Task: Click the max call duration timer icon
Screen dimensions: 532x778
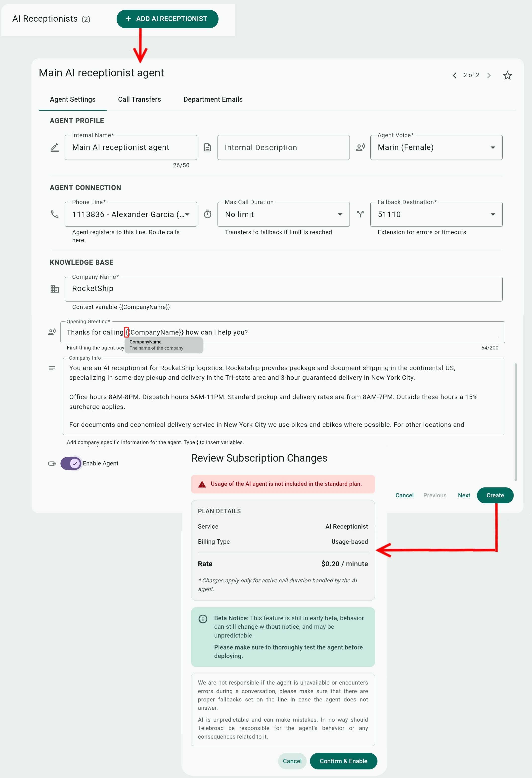Action: (208, 214)
